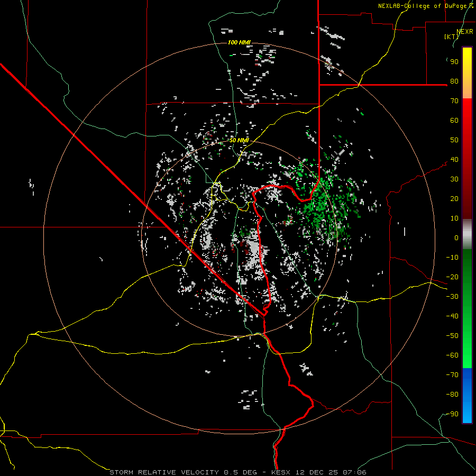Click the positive 40 scale value

(x=454, y=160)
